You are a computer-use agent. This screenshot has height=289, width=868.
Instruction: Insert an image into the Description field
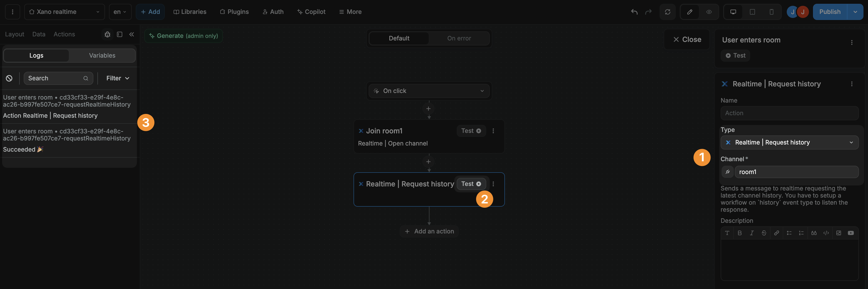pos(839,233)
